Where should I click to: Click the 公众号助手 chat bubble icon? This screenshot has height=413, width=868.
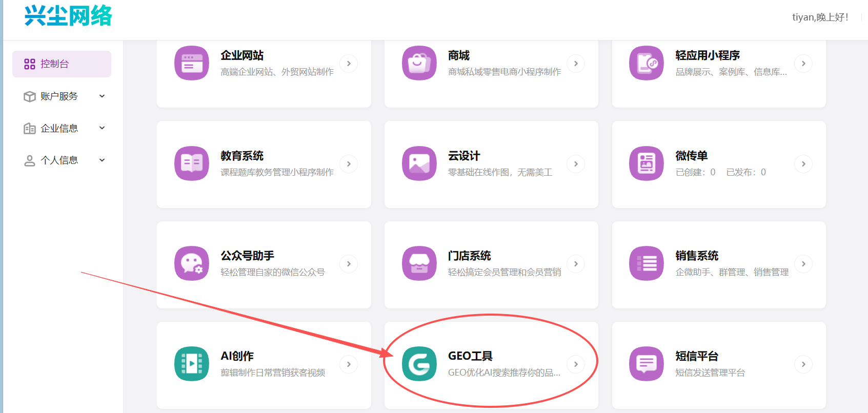(x=192, y=263)
